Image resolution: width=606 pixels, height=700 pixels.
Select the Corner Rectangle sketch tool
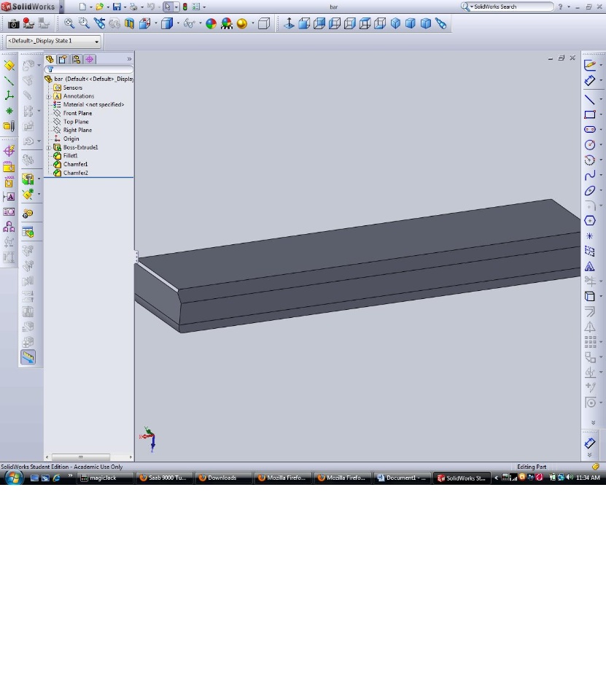[589, 114]
